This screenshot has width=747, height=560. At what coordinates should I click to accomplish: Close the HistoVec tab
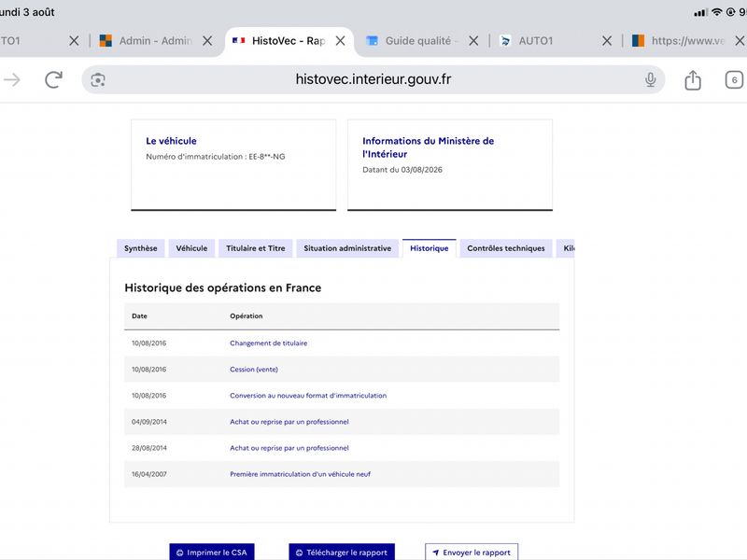point(340,41)
